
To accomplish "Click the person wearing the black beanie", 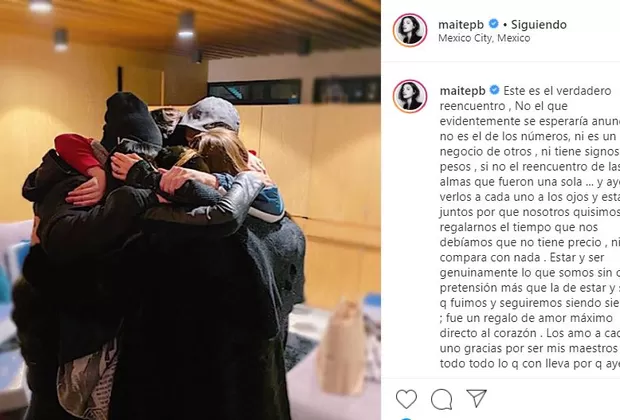I will click(x=130, y=131).
